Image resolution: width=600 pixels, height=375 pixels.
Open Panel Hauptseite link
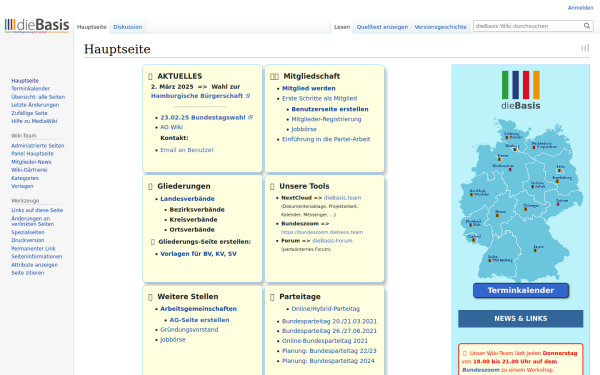(32, 153)
